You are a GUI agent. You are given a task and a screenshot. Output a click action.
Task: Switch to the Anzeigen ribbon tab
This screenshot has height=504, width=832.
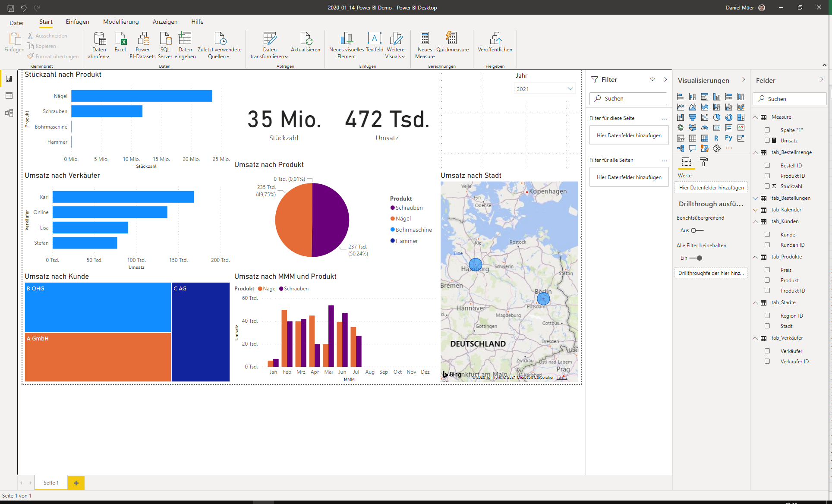(x=165, y=22)
